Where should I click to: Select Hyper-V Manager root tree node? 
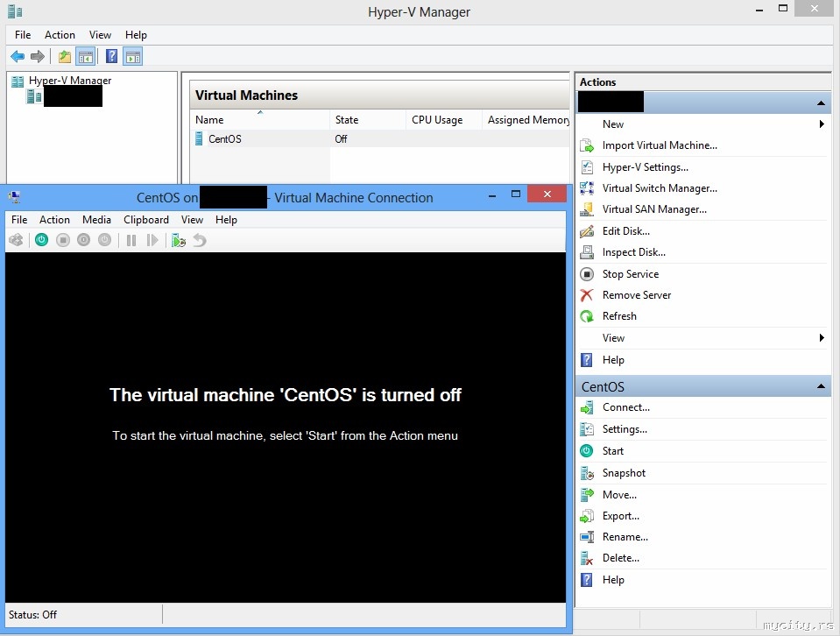[70, 81]
